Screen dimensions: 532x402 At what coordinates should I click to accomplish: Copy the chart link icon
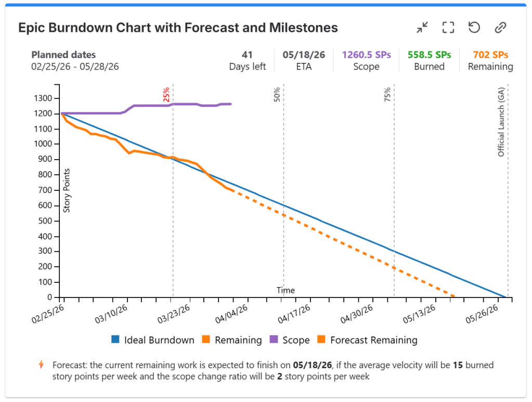[500, 28]
